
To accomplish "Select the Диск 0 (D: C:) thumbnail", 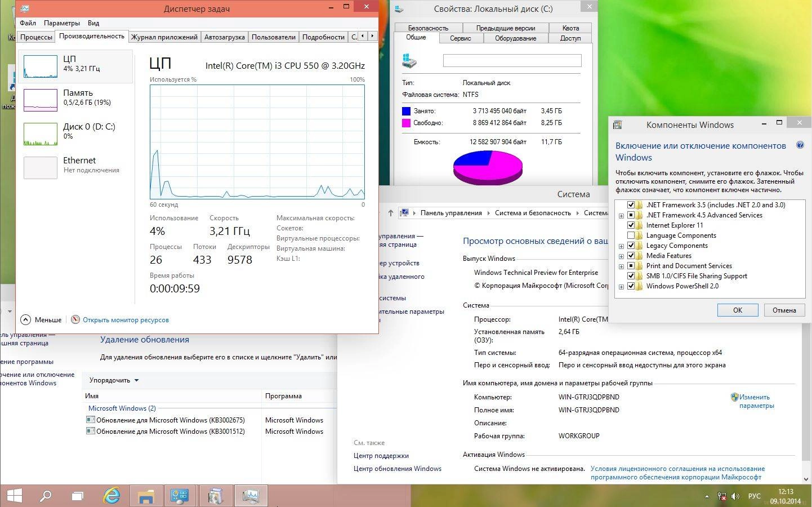I will [41, 134].
